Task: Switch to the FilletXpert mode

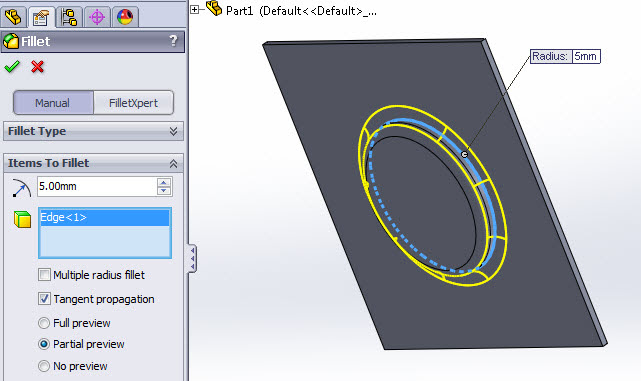Action: pos(133,103)
